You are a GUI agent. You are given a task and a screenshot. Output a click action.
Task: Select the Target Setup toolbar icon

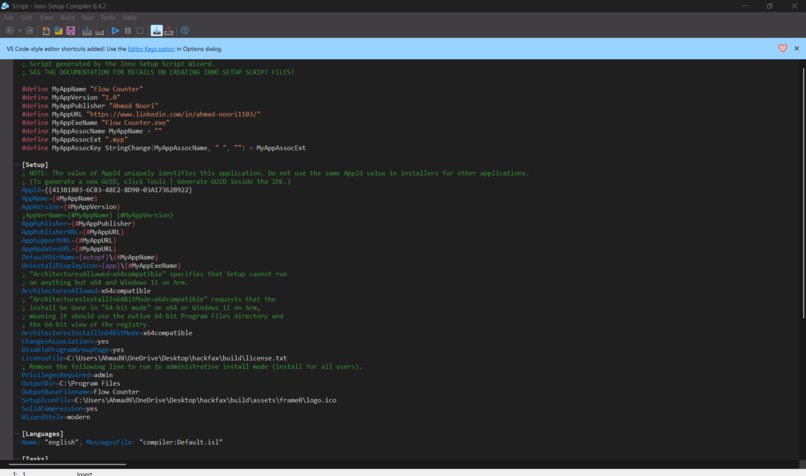pyautogui.click(x=156, y=31)
